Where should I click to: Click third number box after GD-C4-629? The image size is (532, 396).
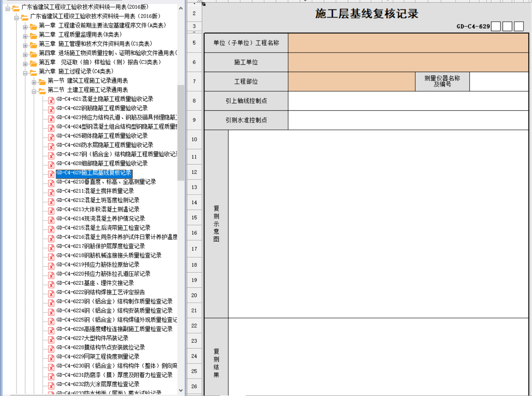click(x=519, y=26)
